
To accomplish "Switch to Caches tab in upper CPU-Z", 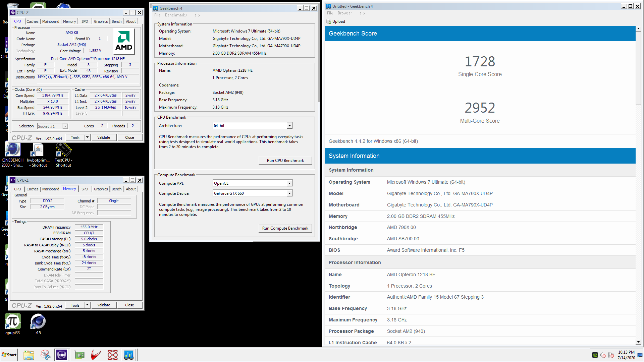I will 33,21.
